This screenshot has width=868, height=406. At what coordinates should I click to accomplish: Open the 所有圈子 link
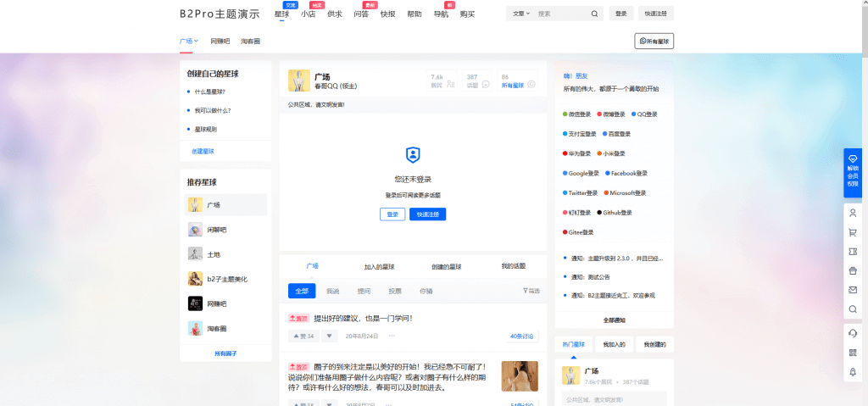(x=225, y=353)
